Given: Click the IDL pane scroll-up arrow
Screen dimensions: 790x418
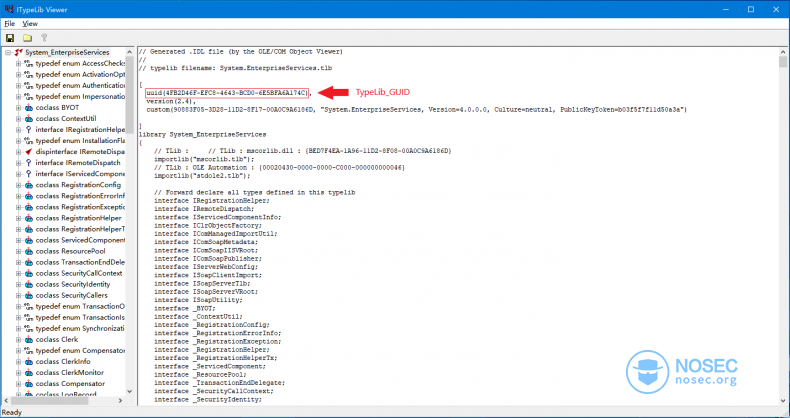Looking at the screenshot, I should tap(783, 52).
